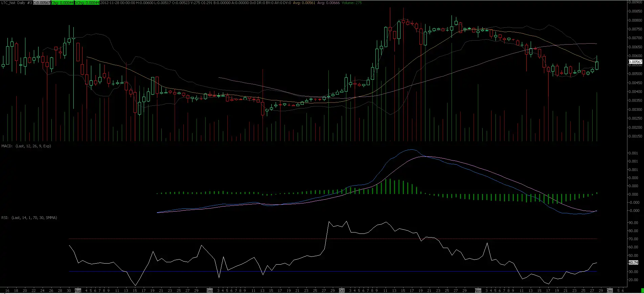Click the '0.00750' price axis label
Image resolution: width=644 pixels, height=294 pixels.
(x=635, y=29)
